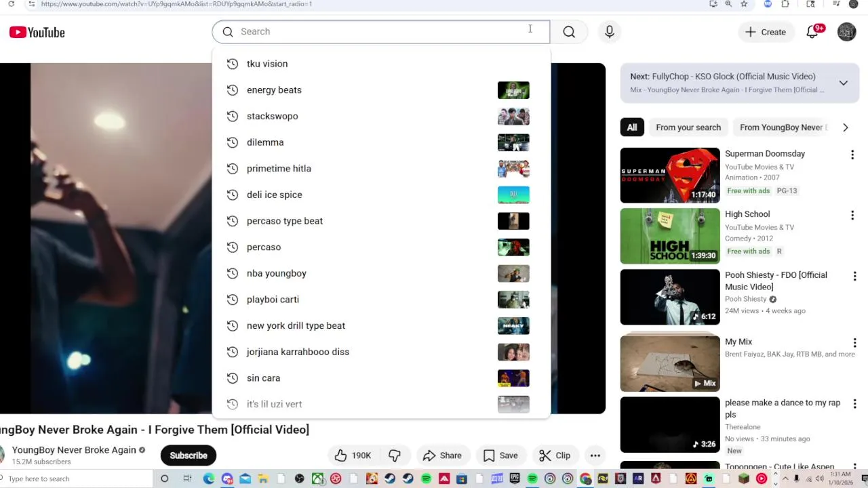Click the magnifier search button

click(x=569, y=32)
